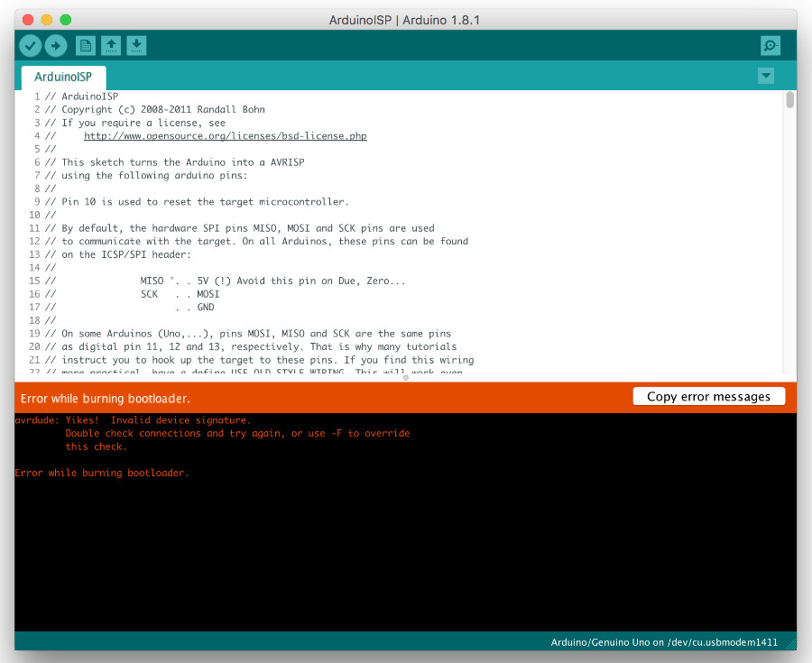812x663 pixels.
Task: Click the last 'Error while burning bootloader.' console line
Action: pyautogui.click(x=102, y=473)
